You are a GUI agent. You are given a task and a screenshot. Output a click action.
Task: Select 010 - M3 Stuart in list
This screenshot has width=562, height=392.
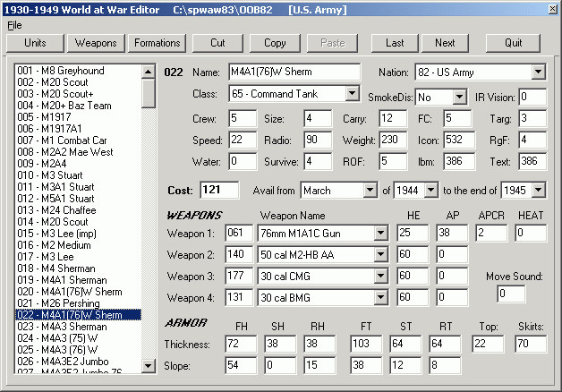coord(78,175)
